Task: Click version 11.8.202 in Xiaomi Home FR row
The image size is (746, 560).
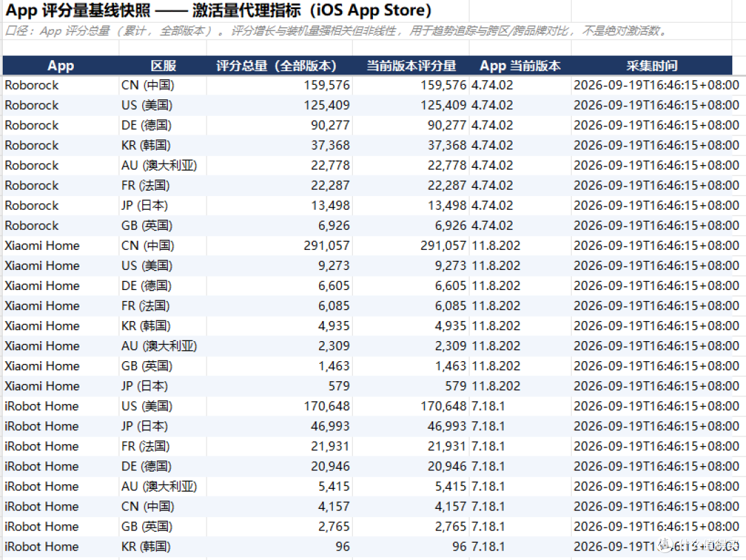Action: (x=496, y=305)
